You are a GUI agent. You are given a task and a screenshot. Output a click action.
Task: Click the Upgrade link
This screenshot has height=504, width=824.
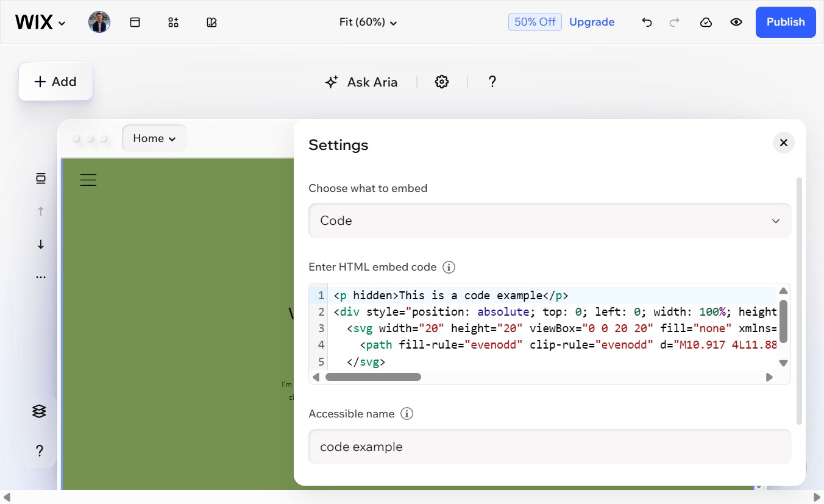pos(592,22)
